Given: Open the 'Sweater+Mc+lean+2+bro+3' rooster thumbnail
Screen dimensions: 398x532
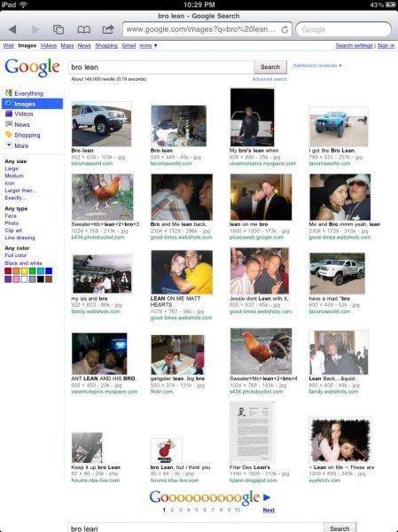Looking at the screenshot, I should coord(103,197).
